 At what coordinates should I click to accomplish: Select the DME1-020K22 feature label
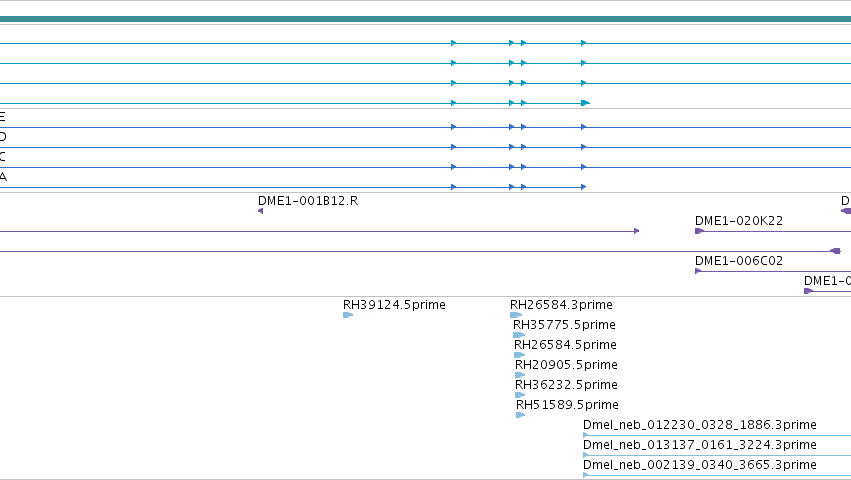tap(739, 221)
